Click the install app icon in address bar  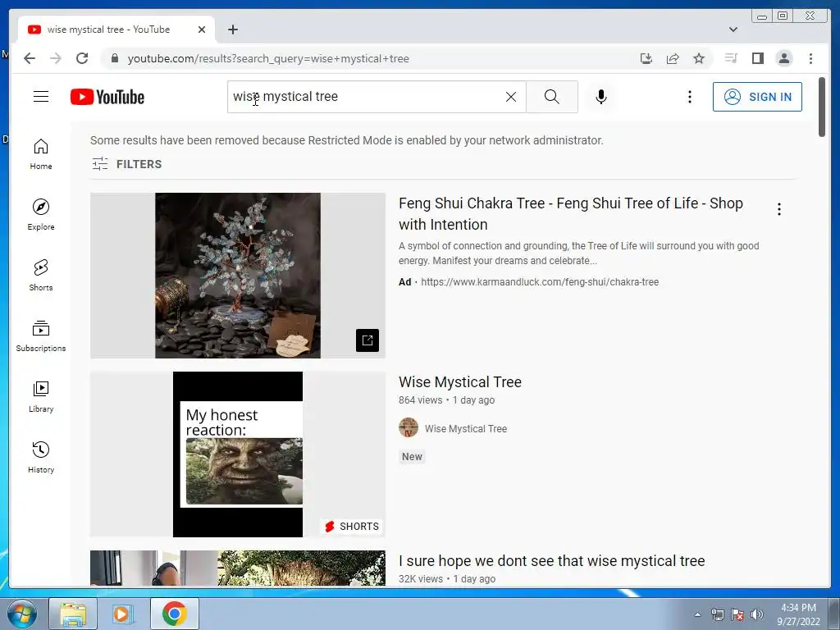pos(646,58)
